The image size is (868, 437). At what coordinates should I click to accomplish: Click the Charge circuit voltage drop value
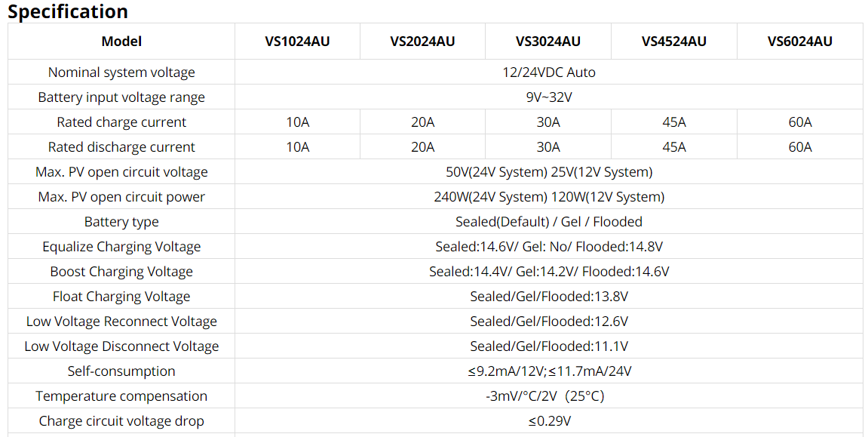point(549,421)
